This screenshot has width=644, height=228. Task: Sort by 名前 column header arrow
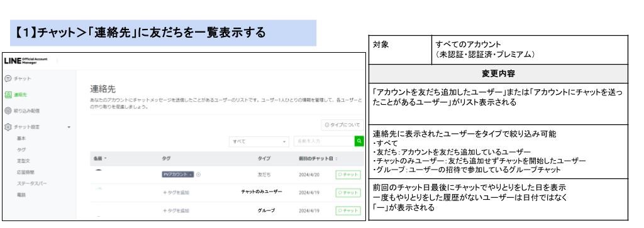tap(106, 158)
